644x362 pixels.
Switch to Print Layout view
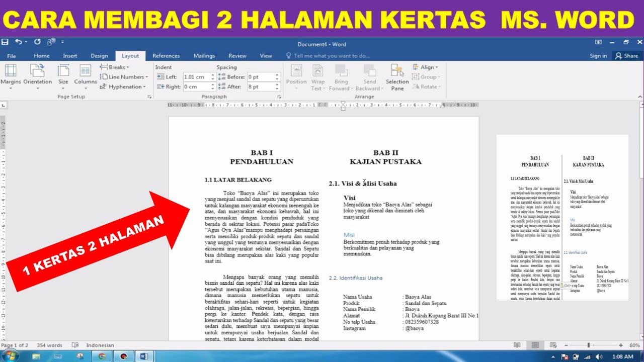(x=535, y=345)
